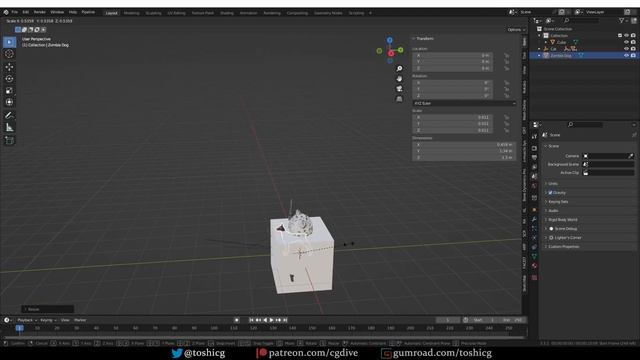Image resolution: width=640 pixels, height=360 pixels.
Task: Open the Keying dropdown in timeline
Action: point(48,320)
